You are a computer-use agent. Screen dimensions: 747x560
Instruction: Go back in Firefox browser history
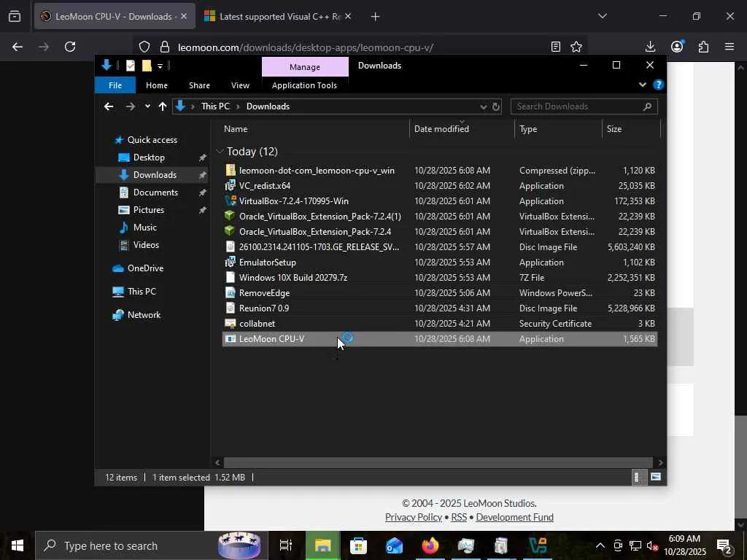coord(18,47)
